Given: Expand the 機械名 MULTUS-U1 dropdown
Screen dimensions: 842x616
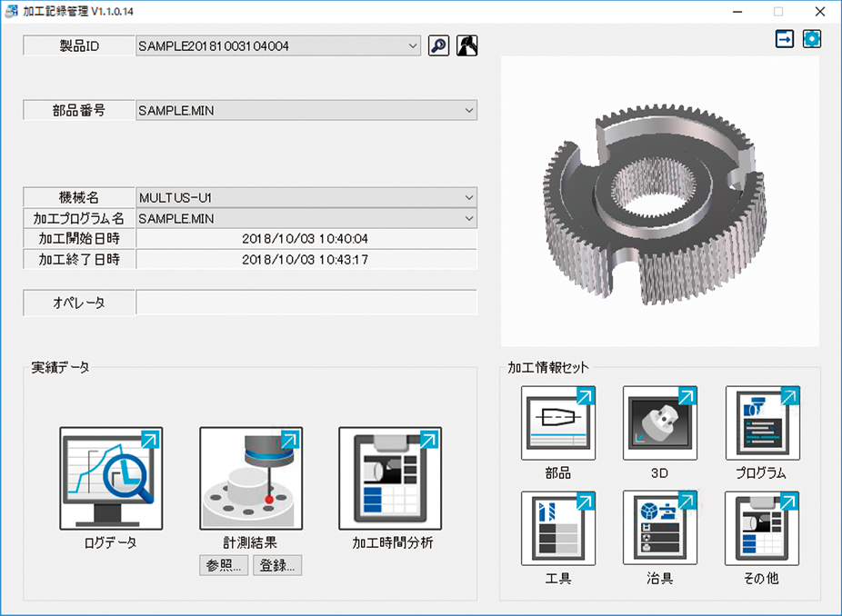Looking at the screenshot, I should point(469,197).
